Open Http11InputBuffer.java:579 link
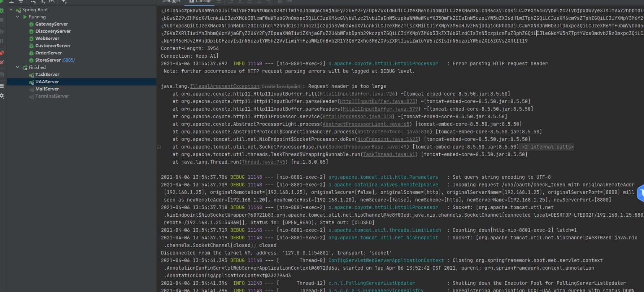The width and height of the screenshot is (644, 292). tap(380, 109)
